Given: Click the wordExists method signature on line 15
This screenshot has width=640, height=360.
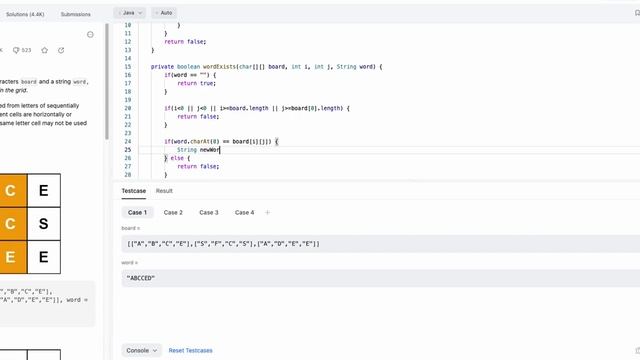Looking at the screenshot, I should click(x=267, y=67).
